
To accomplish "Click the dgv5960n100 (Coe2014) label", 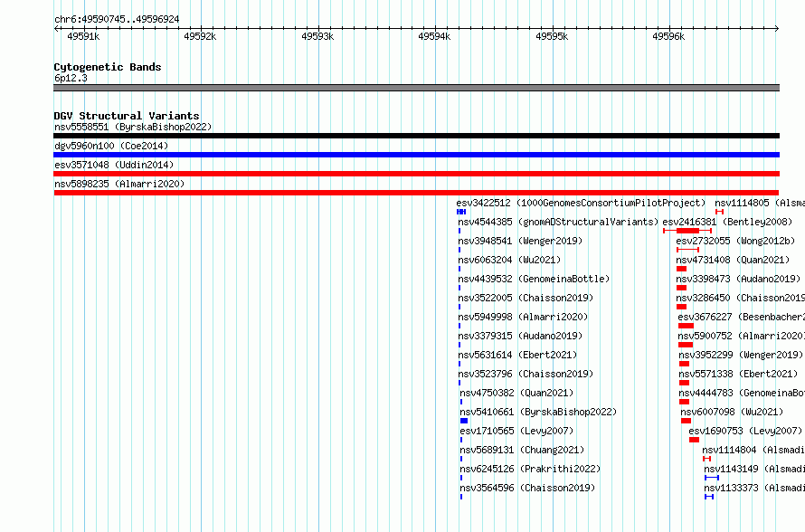I will coord(111,146).
